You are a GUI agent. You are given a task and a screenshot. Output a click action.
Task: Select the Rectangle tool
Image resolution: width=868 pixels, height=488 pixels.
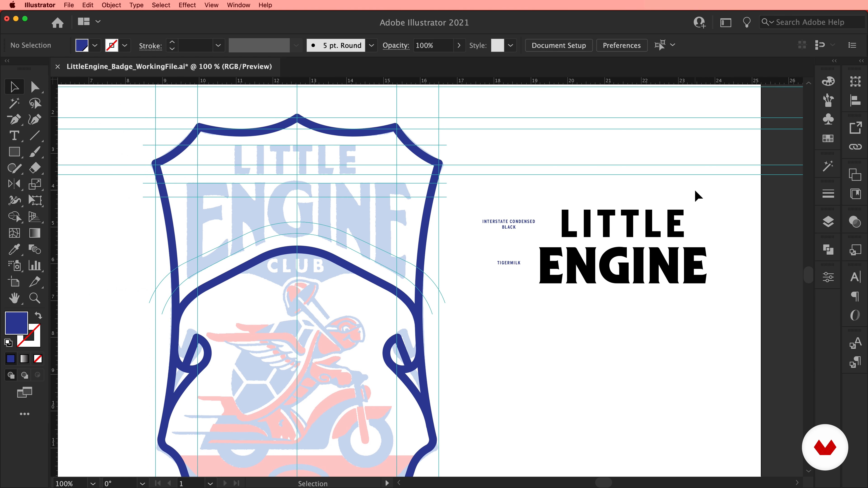click(x=14, y=152)
